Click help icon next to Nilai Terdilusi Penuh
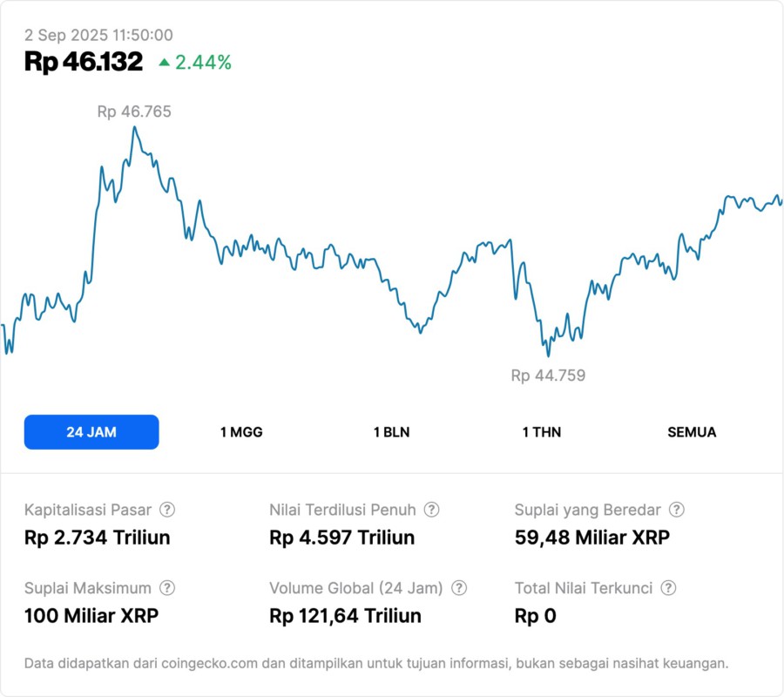The height and width of the screenshot is (697, 784). click(x=431, y=510)
